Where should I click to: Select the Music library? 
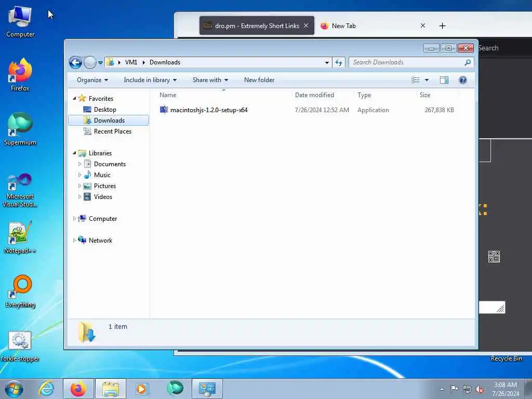tap(102, 175)
